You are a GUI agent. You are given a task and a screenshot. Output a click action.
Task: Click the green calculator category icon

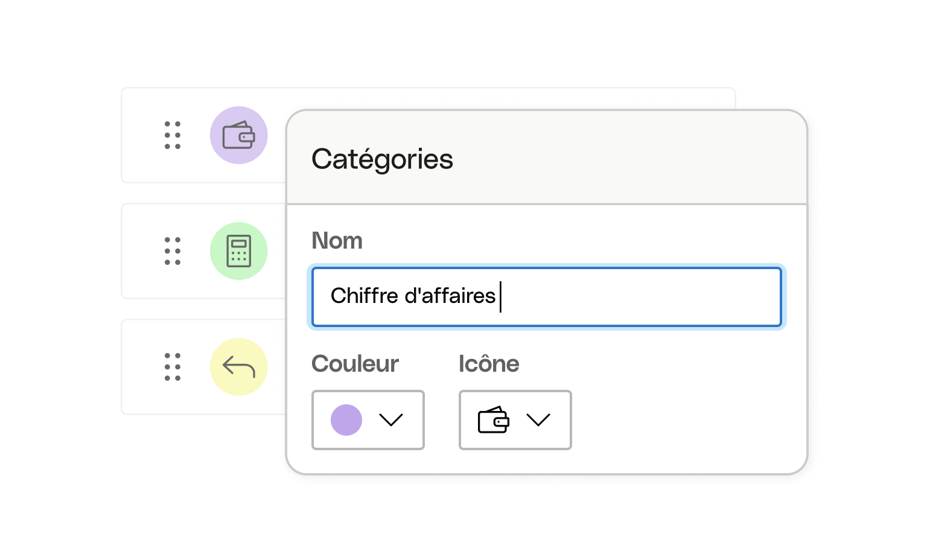click(239, 250)
